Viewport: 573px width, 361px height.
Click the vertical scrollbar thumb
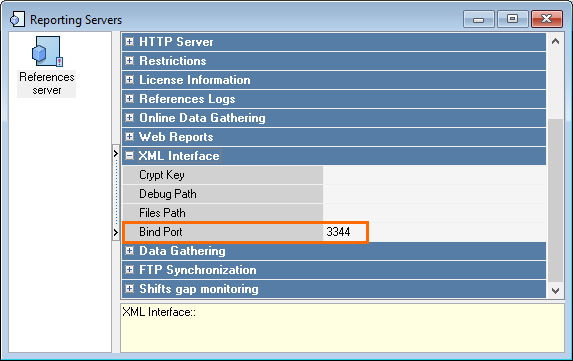pyautogui.click(x=555, y=201)
